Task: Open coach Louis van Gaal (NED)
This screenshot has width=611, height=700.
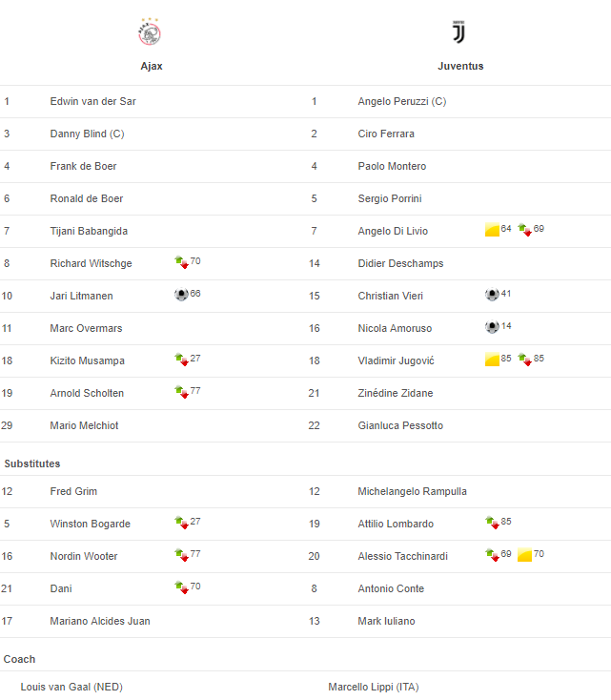Action: point(71,687)
